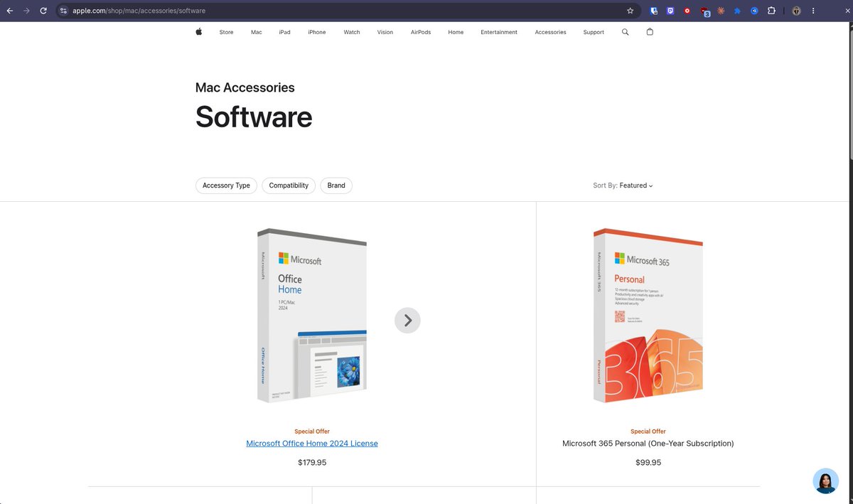The height and width of the screenshot is (504, 853).
Task: Open the chat specialist avatar bubble
Action: [x=825, y=481]
